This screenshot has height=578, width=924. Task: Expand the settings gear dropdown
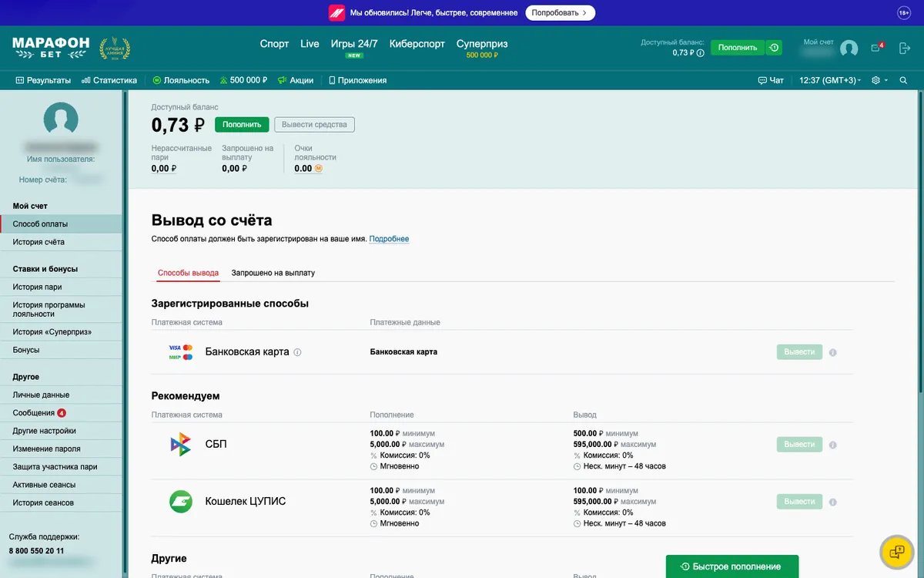point(879,80)
